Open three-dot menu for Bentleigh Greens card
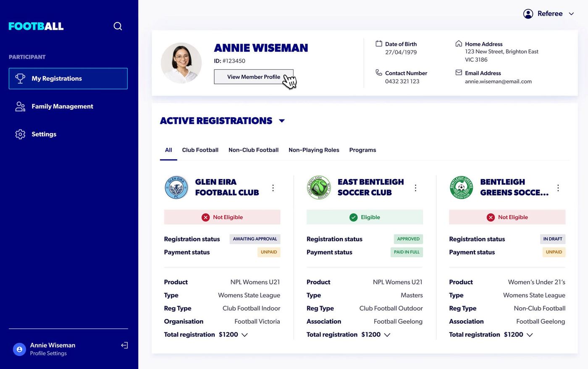The width and height of the screenshot is (588, 369). (x=558, y=188)
